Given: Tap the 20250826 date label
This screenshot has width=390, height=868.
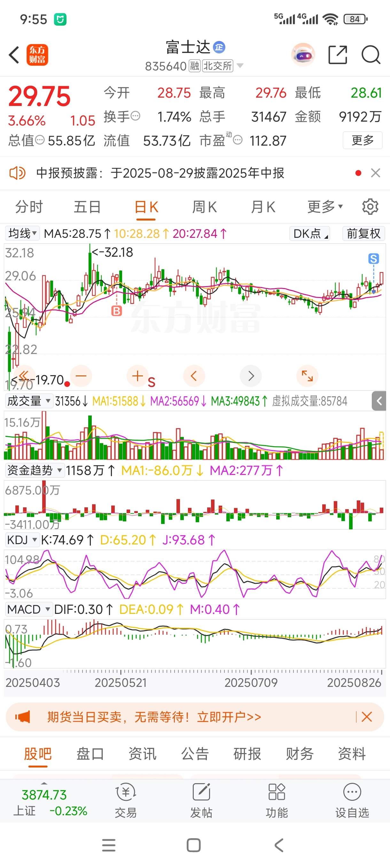Looking at the screenshot, I should (x=354, y=683).
